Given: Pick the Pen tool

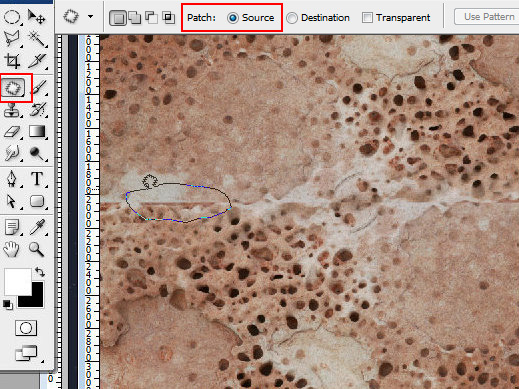Looking at the screenshot, I should (x=12, y=179).
